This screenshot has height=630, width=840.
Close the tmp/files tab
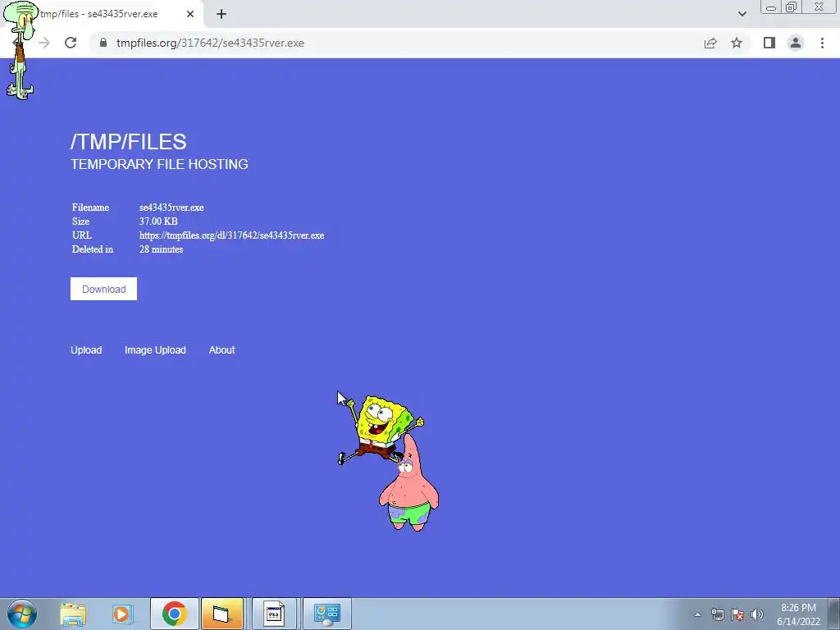(190, 14)
